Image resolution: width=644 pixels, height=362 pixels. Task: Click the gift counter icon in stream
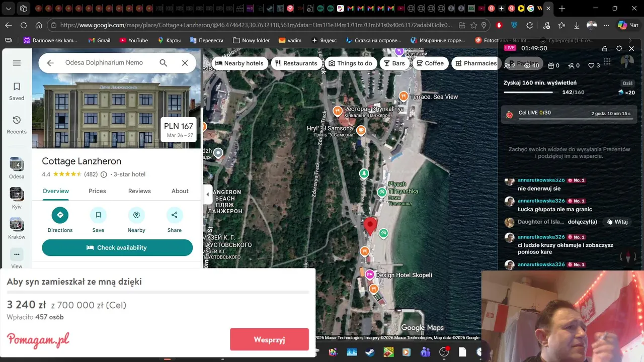pyautogui.click(x=550, y=65)
